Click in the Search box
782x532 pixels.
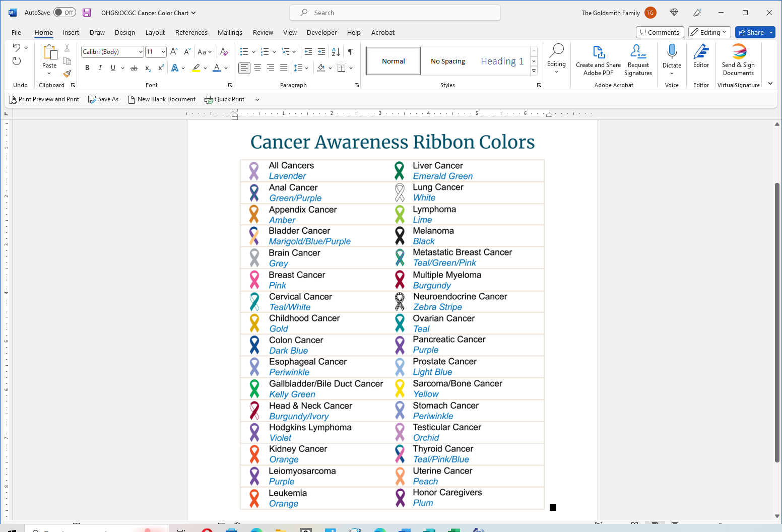[x=395, y=13]
